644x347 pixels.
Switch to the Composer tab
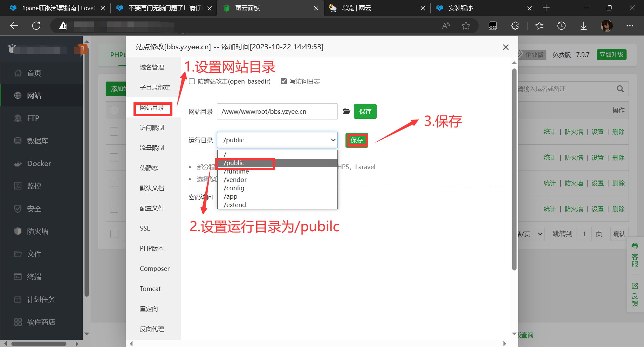point(154,269)
